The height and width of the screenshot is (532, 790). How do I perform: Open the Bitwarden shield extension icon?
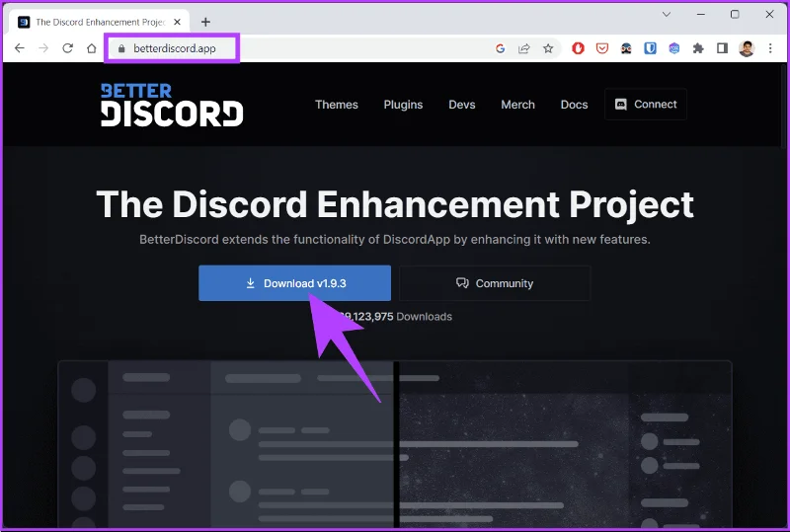(x=650, y=48)
